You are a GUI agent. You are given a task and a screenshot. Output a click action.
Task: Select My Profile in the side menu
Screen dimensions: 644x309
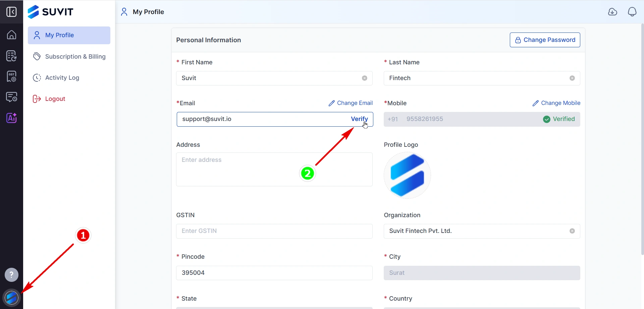coord(69,35)
